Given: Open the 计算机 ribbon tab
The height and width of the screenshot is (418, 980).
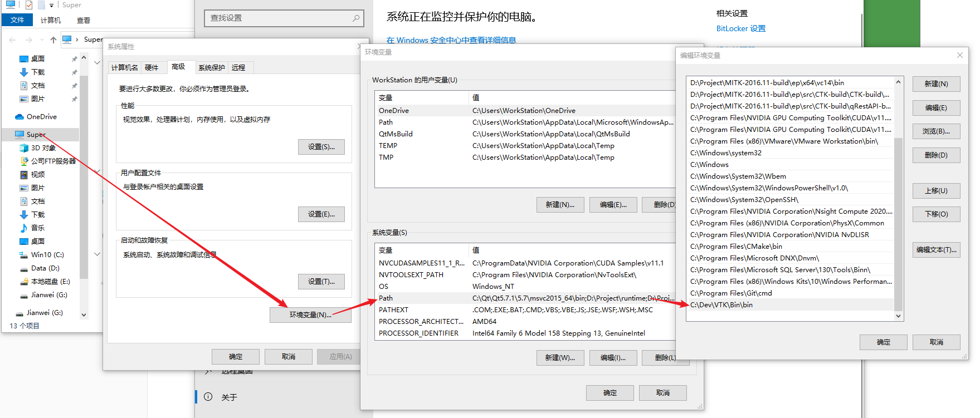Looking at the screenshot, I should click(51, 21).
